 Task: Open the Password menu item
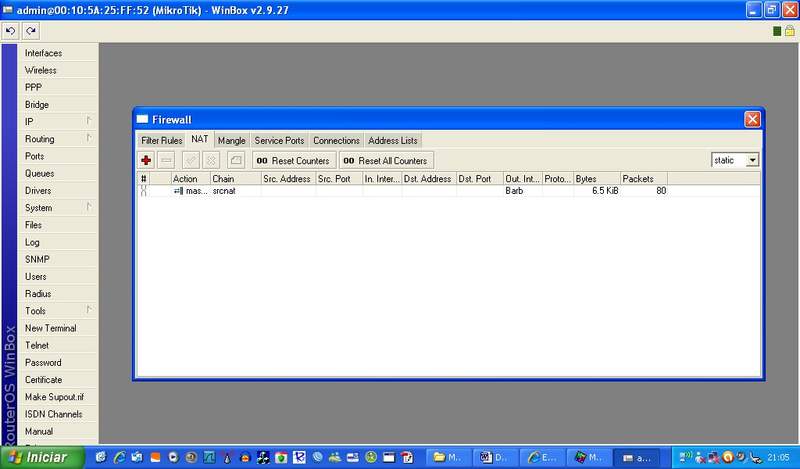58,363
